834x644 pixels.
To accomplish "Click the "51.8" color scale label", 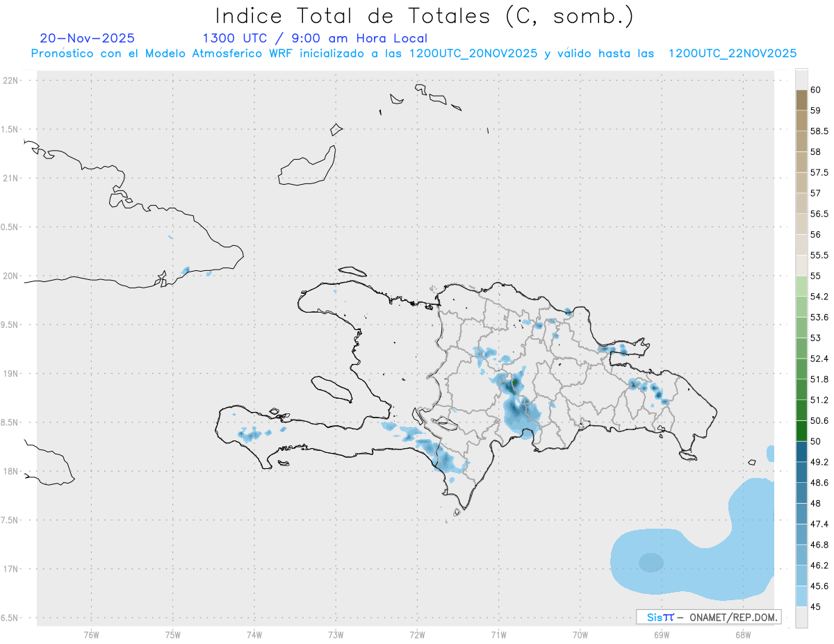I will (x=819, y=379).
